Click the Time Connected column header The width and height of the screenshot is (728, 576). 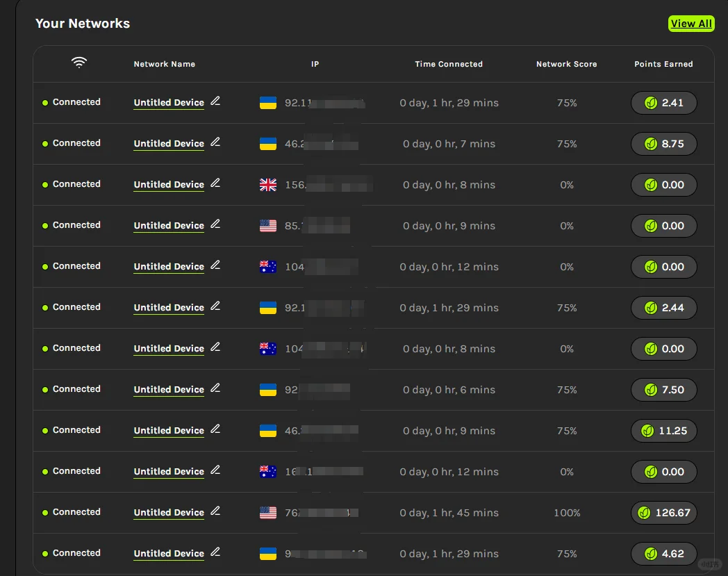(x=449, y=64)
